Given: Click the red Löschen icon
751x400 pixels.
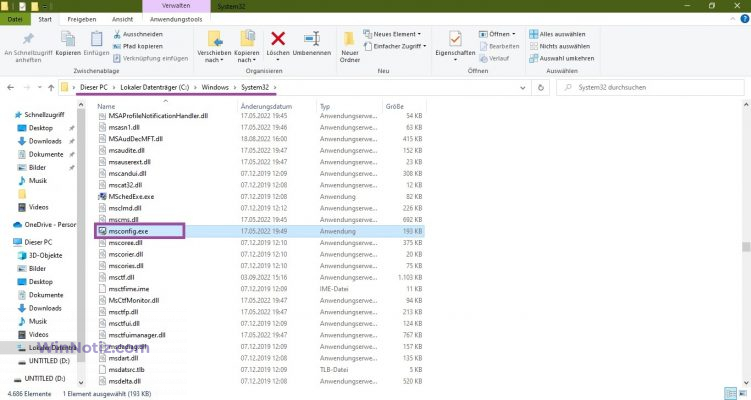Looking at the screenshot, I should 278,38.
